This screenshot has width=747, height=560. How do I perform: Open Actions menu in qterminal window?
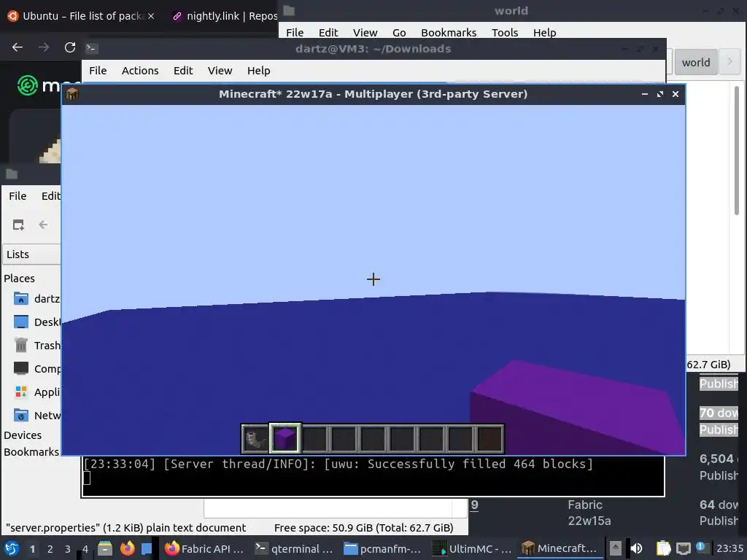tap(140, 71)
